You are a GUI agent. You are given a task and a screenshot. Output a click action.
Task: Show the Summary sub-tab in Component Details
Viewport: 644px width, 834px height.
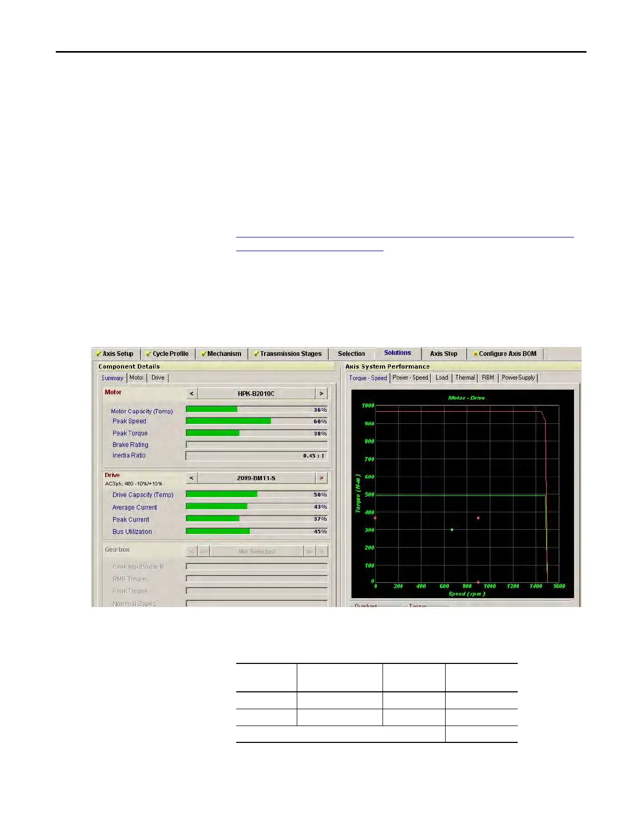coord(113,378)
